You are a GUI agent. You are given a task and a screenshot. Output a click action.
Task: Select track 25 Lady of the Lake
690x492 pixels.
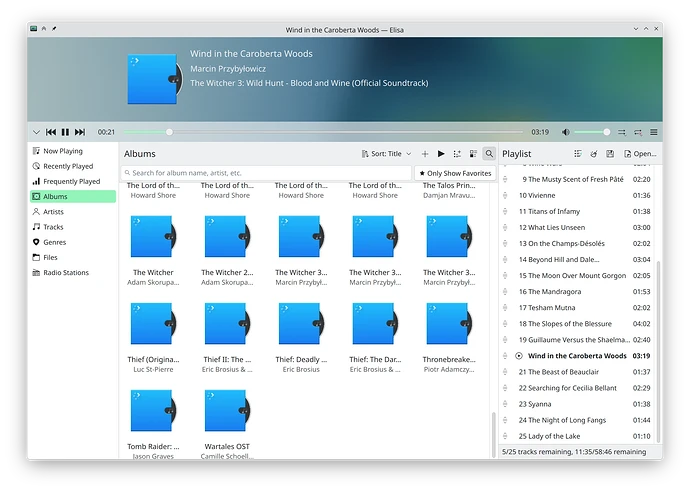(577, 437)
